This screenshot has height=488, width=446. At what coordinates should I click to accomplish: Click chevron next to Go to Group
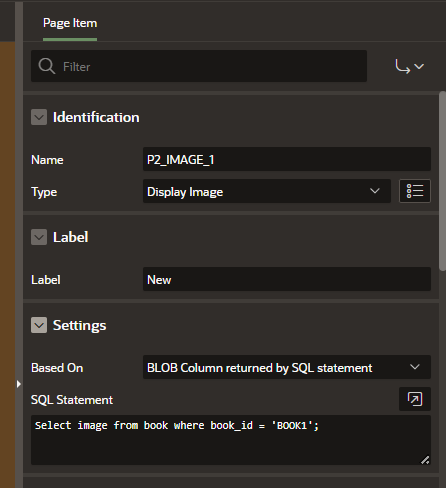[419, 66]
